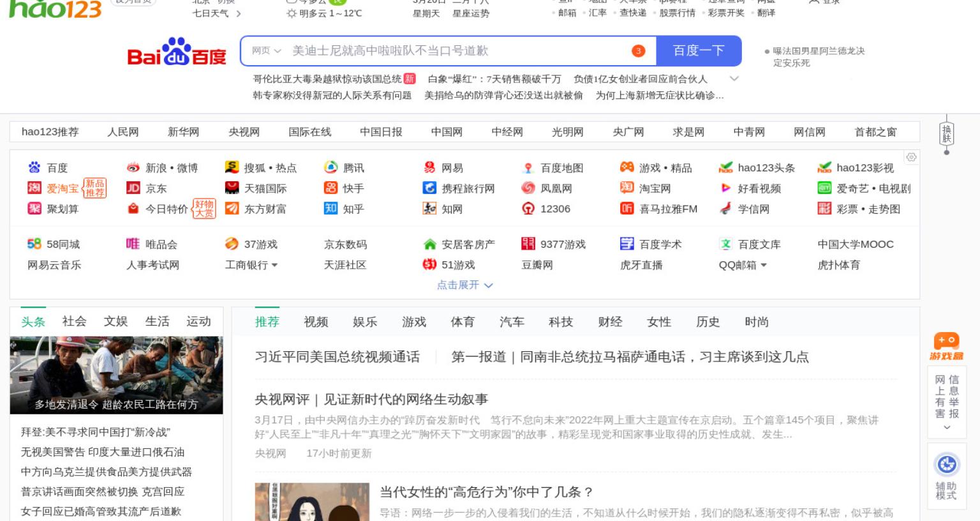This screenshot has height=521, width=980.
Task: Open the 股票行情 top link
Action: point(677,13)
